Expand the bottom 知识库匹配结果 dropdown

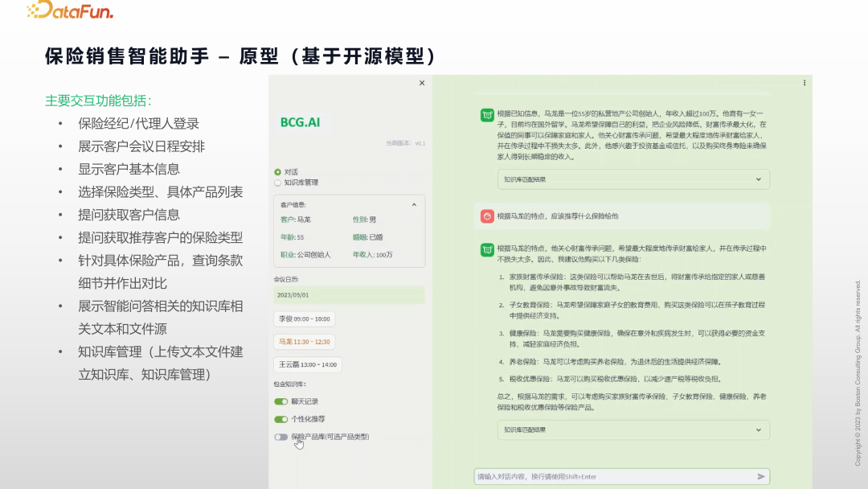point(758,429)
